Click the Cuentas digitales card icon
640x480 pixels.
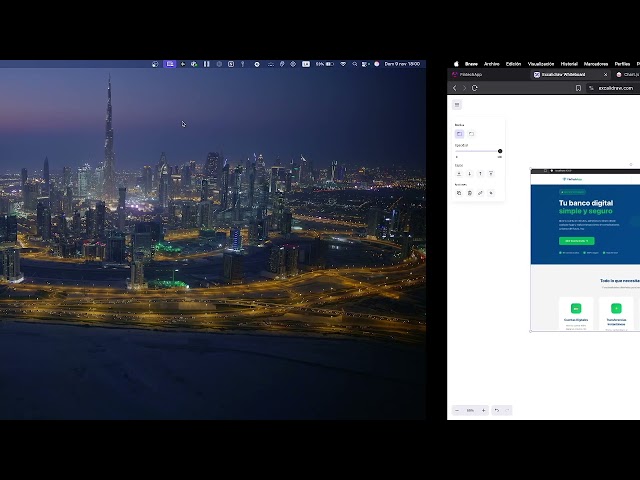pos(576,309)
